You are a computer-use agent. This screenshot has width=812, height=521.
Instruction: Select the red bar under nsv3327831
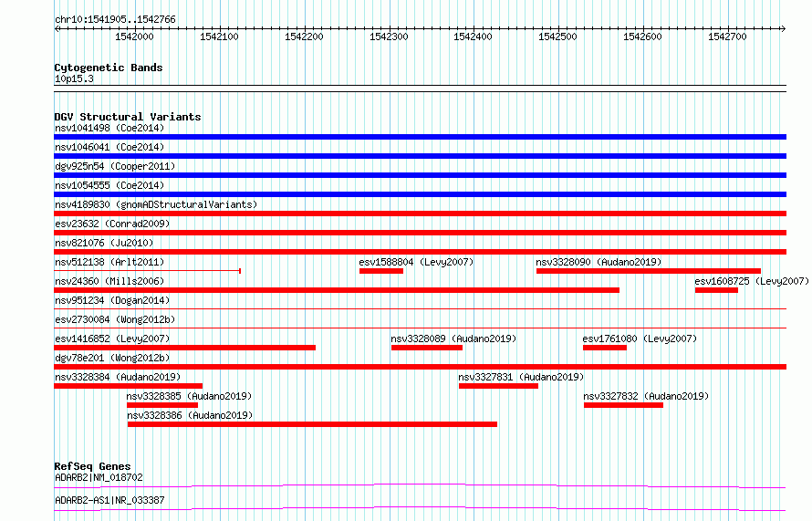tap(498, 386)
